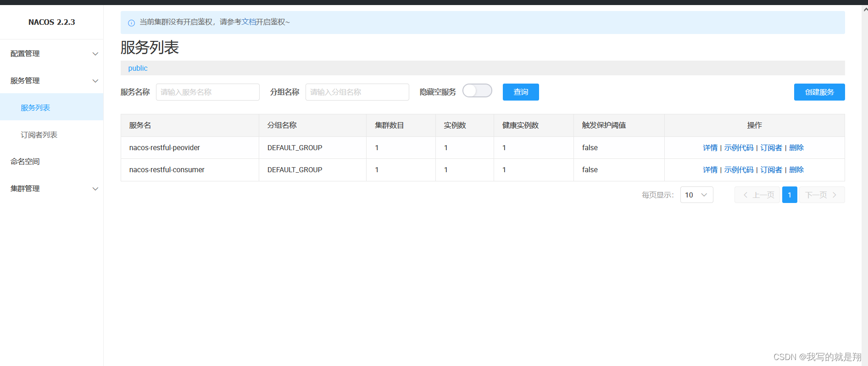Open 订阅者 for nacos-restful-peovider

[x=771, y=148]
